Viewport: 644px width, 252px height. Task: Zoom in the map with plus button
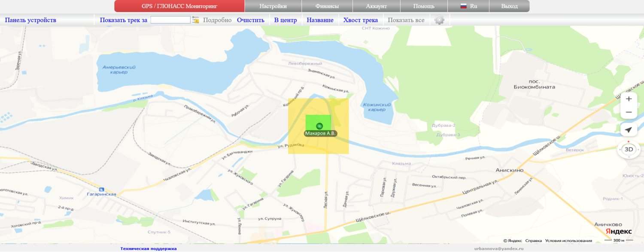click(629, 99)
